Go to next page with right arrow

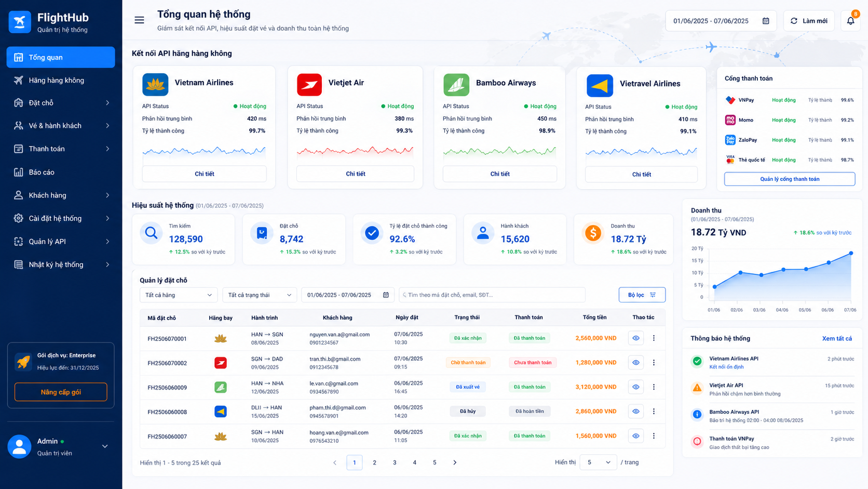coord(455,462)
